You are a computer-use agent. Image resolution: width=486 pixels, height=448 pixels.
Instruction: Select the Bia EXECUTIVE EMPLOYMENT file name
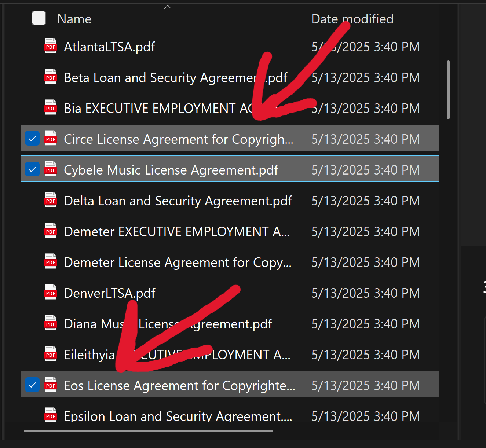click(154, 109)
